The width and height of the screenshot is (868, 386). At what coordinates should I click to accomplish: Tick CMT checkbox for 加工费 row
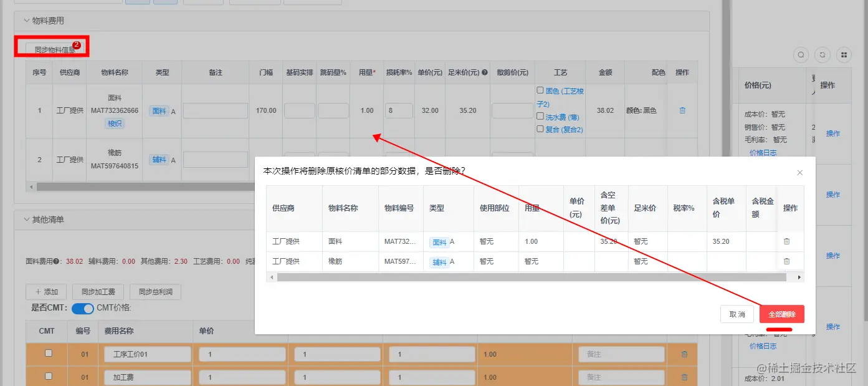pyautogui.click(x=49, y=376)
